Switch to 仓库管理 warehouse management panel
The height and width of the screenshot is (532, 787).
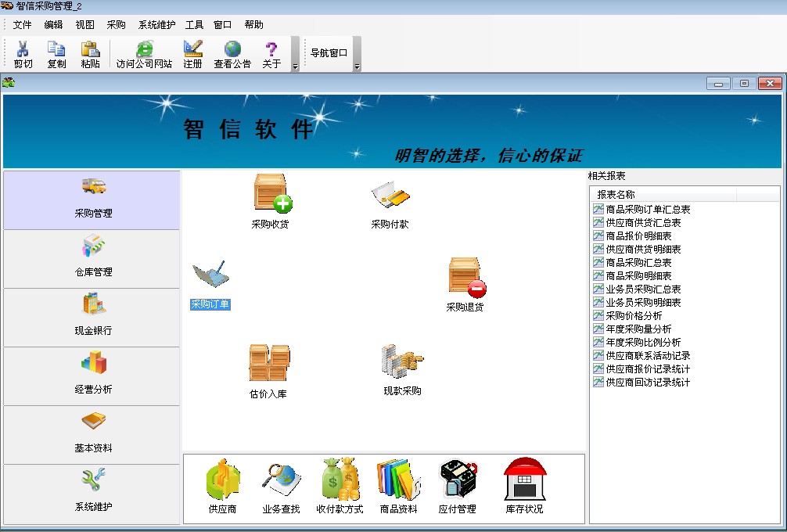(x=92, y=259)
